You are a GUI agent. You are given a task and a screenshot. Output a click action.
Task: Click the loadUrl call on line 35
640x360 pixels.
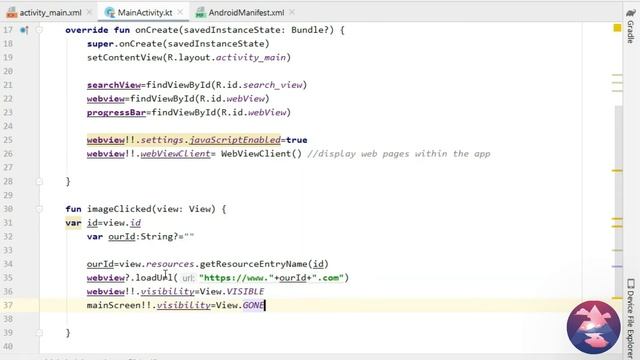click(x=154, y=278)
